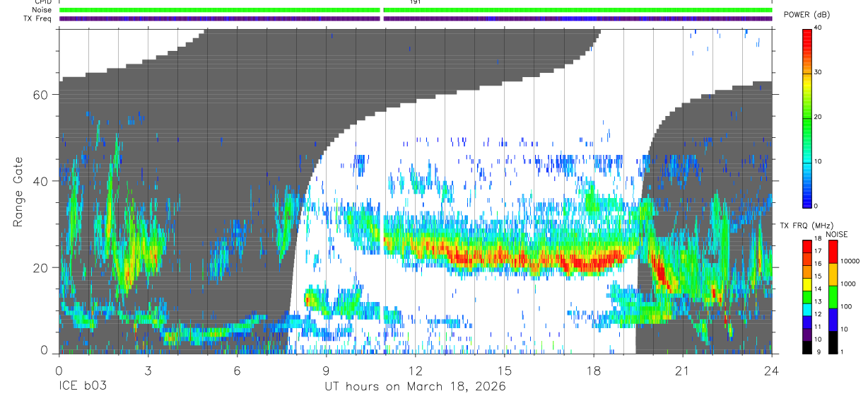Click the '18' tick on the UT hours axis

[x=594, y=371]
